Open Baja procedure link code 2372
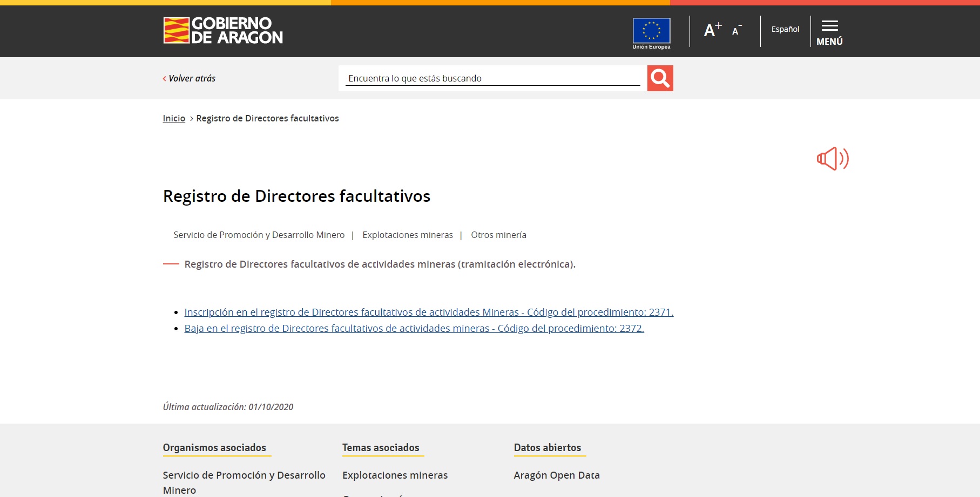The image size is (980, 497). [414, 328]
